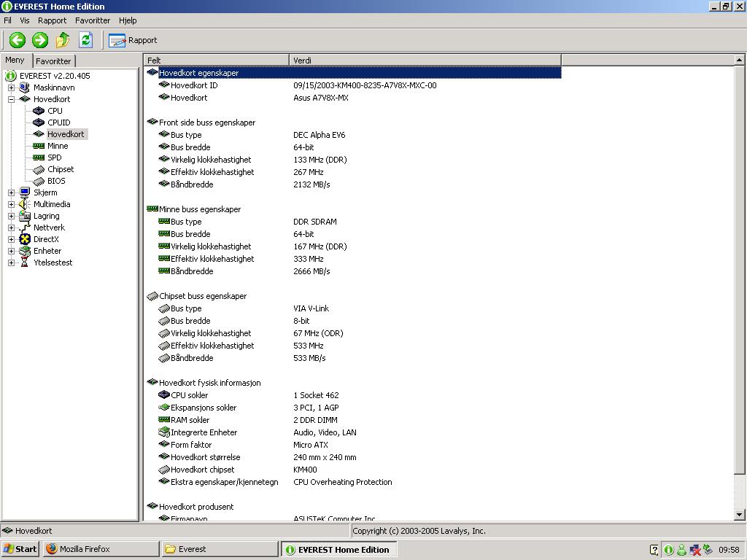747x560 pixels.
Task: Click value VIA V-Link
Action: tap(311, 308)
